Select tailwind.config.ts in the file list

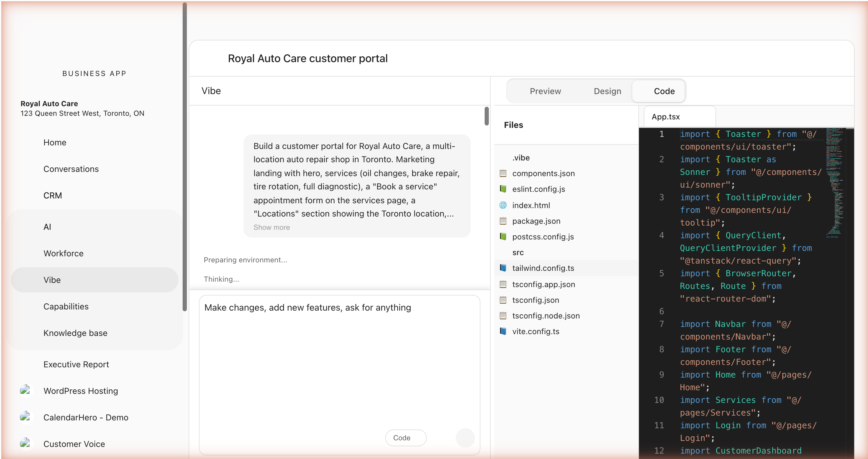[x=543, y=268]
